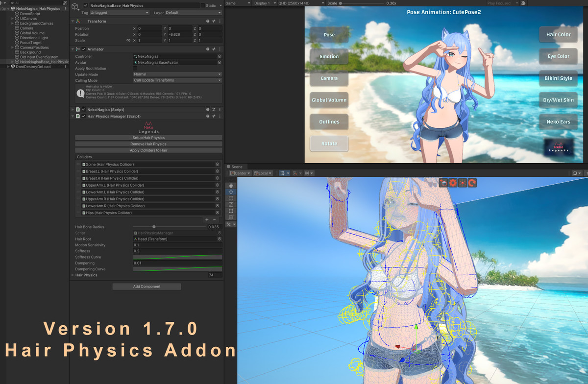Screen dimensions: 588x384
Task: Click the Game view gizmos bug icon
Action: (x=523, y=3)
